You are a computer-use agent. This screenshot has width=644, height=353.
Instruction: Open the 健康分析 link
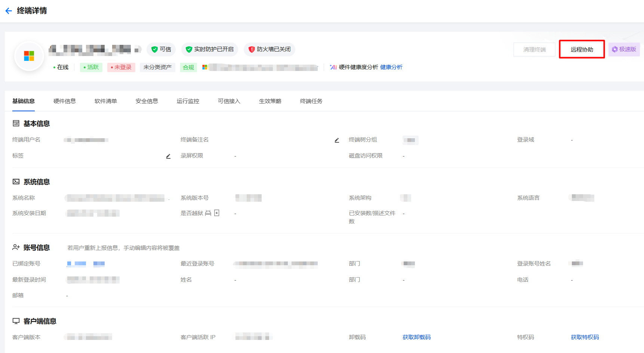391,67
